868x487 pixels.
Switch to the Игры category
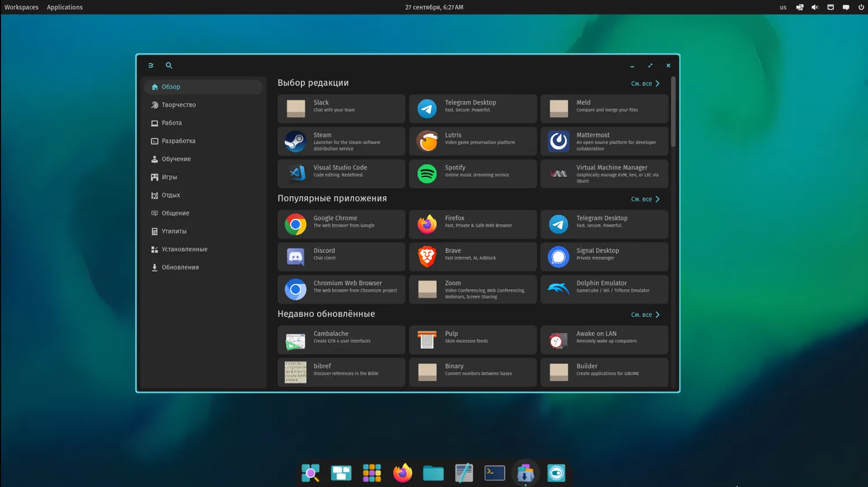pos(170,178)
